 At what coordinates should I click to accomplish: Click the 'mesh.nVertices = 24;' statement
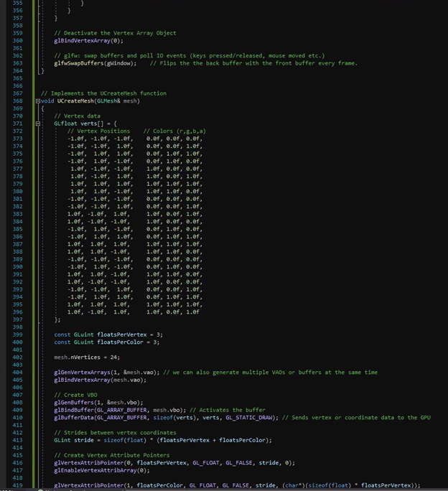click(87, 357)
